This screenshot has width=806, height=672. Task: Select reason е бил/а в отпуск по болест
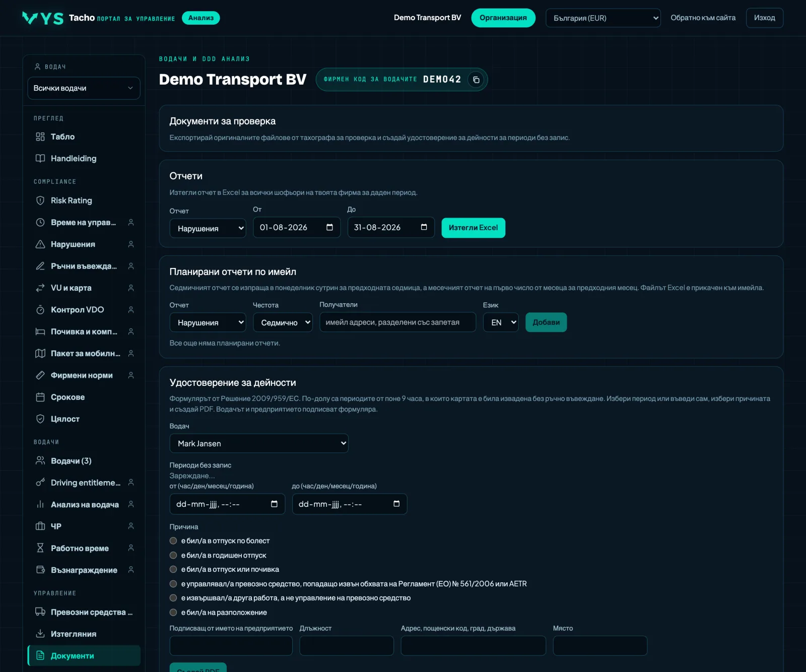tap(173, 541)
